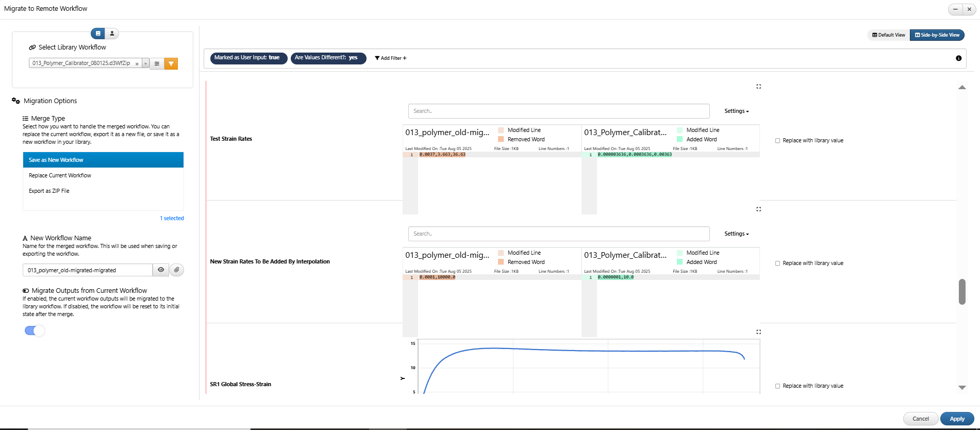Click New Strain Rates To Be Added By Interpolation label
Screen dimensions: 980x430
[270, 261]
